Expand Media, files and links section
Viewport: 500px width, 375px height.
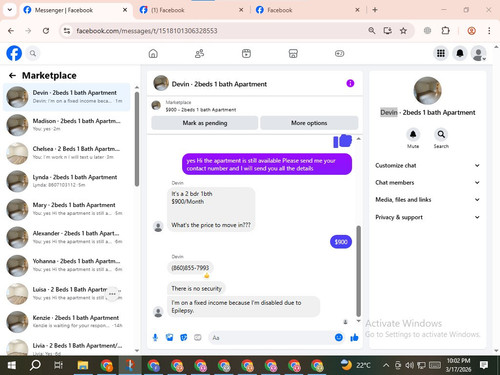click(427, 200)
